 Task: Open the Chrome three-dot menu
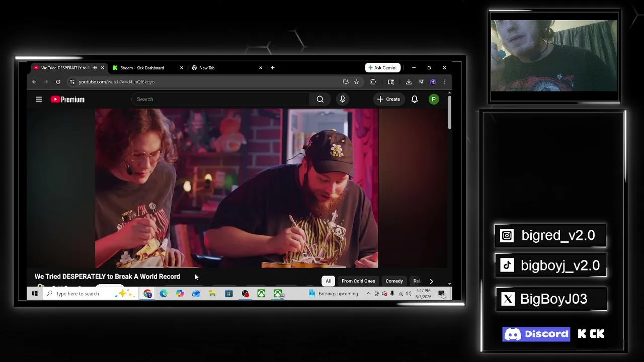click(444, 82)
